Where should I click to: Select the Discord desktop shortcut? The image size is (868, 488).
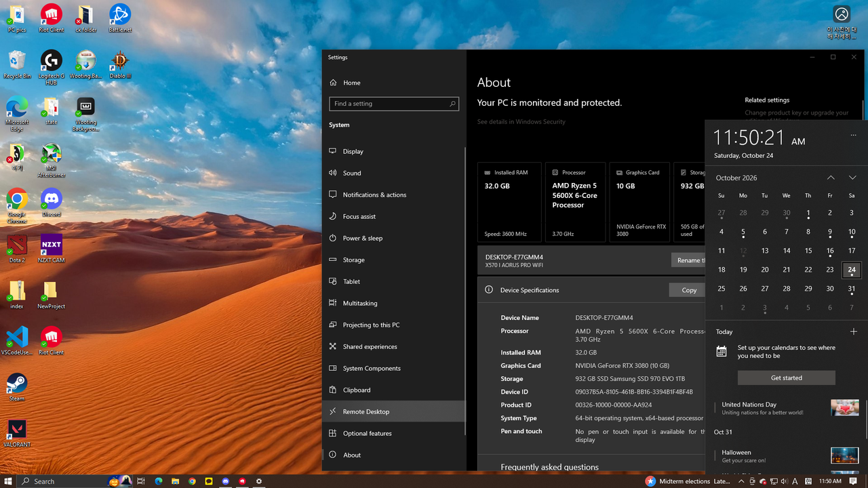click(x=51, y=202)
